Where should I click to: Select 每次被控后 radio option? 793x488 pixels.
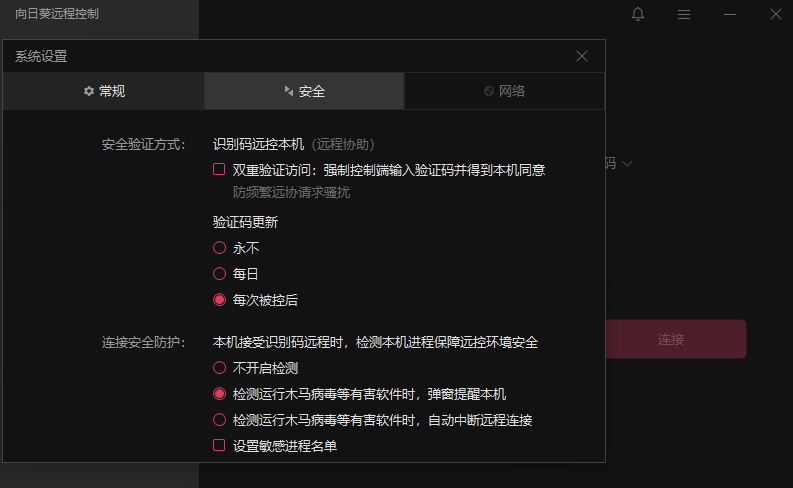(219, 300)
